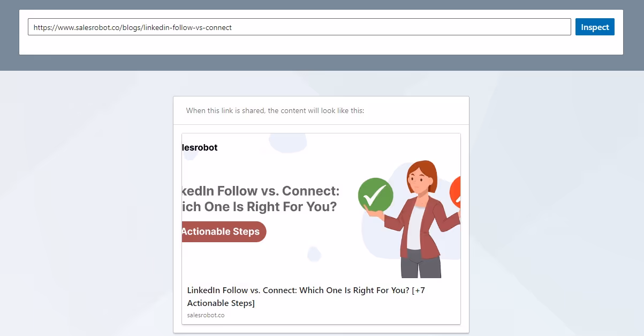Screen dimensions: 644x336
Task: Click inside the URL address input field
Action: coord(300,27)
